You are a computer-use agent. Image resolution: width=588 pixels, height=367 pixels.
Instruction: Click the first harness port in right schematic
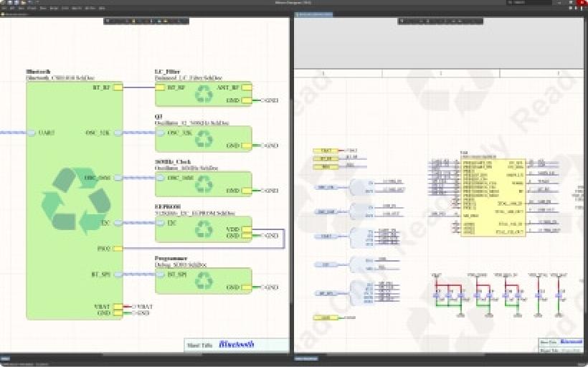click(326, 187)
